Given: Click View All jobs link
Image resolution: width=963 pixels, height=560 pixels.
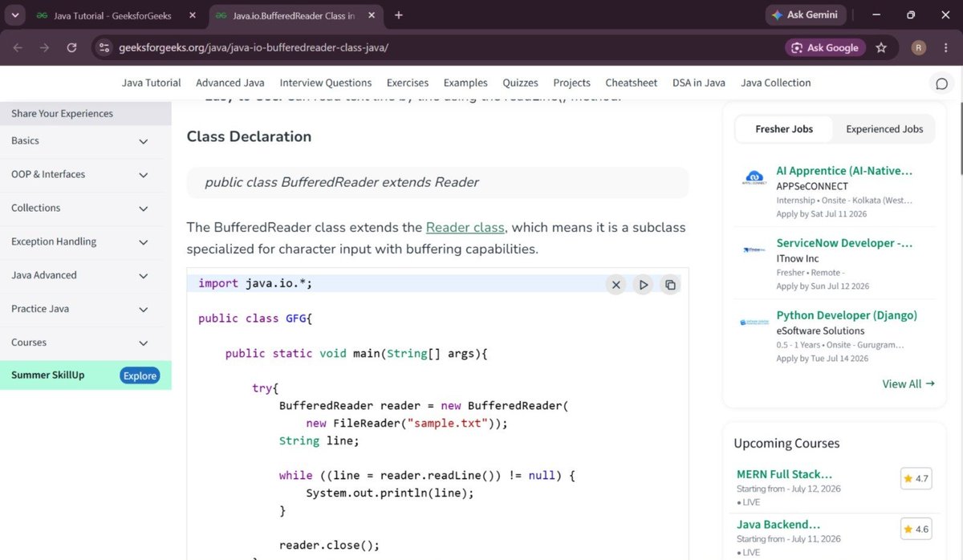Looking at the screenshot, I should pyautogui.click(x=908, y=383).
